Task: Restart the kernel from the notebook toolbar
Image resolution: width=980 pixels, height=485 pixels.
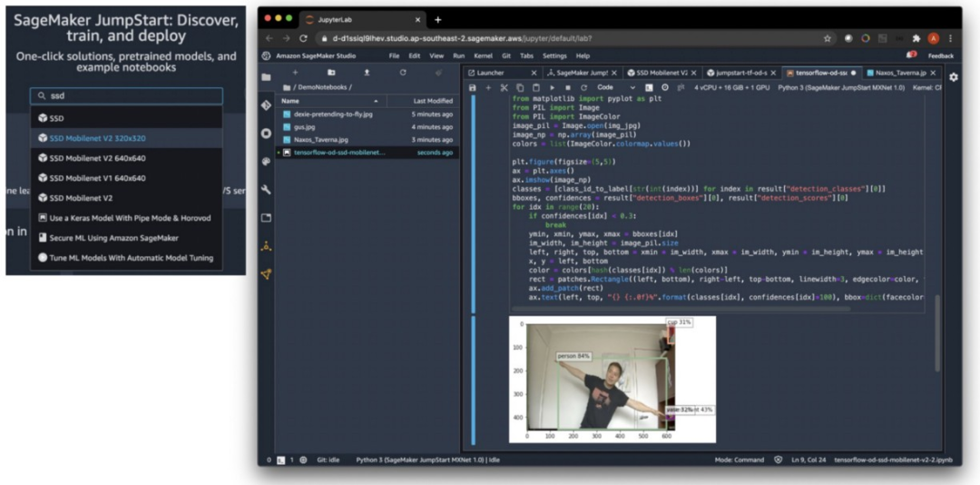Action: 583,87
